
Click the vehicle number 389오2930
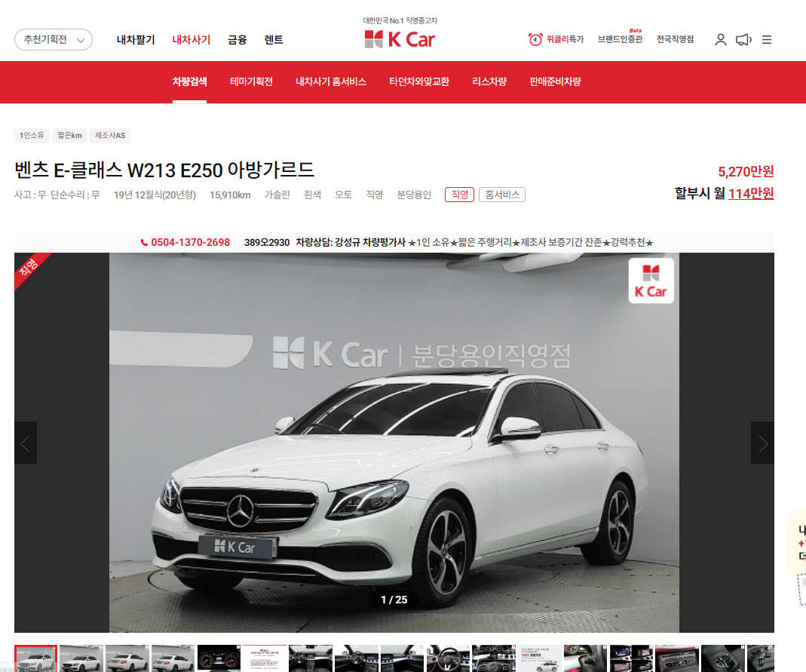pyautogui.click(x=267, y=242)
